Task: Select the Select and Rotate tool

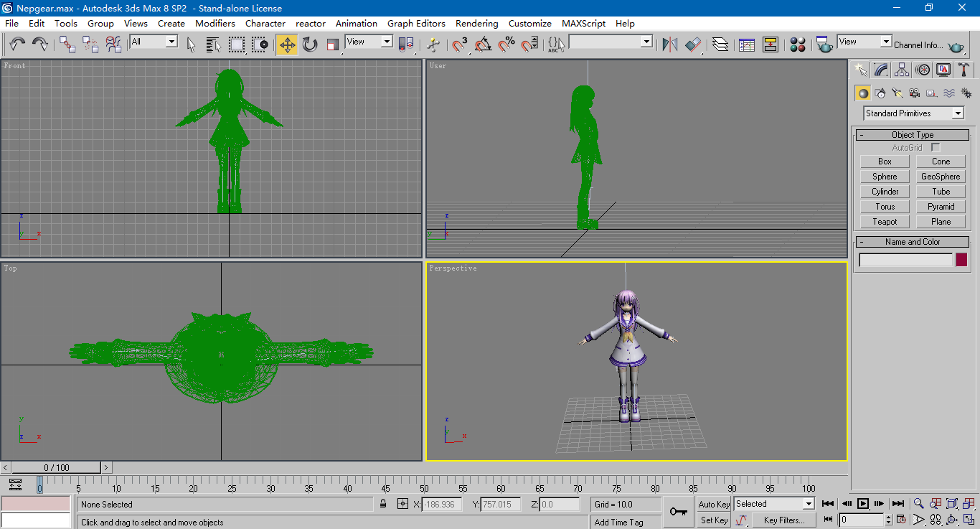Action: 310,45
